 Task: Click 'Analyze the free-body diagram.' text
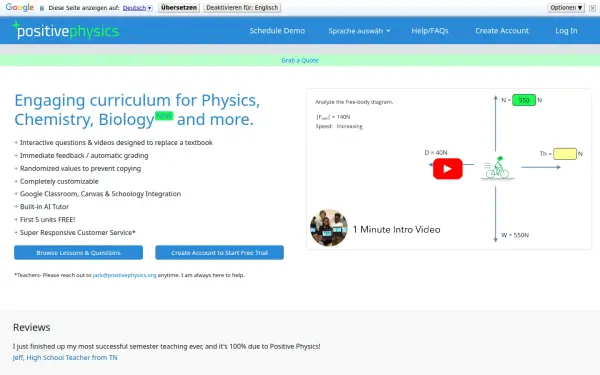tap(354, 102)
